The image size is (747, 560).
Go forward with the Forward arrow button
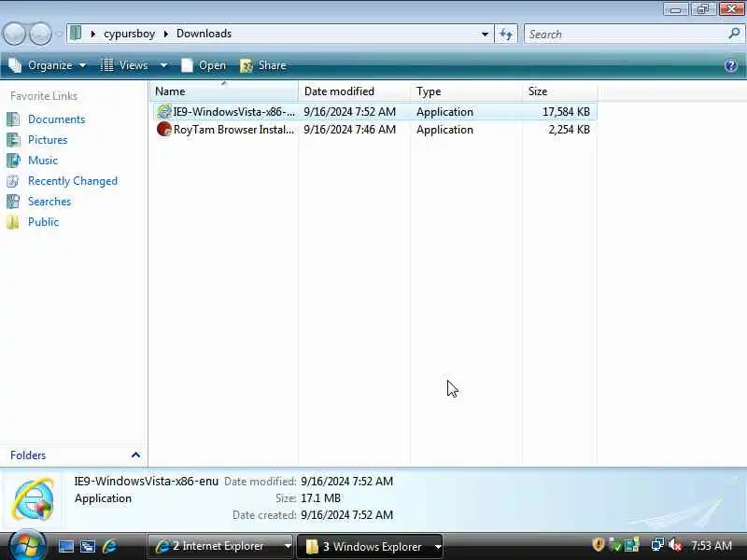pyautogui.click(x=41, y=35)
